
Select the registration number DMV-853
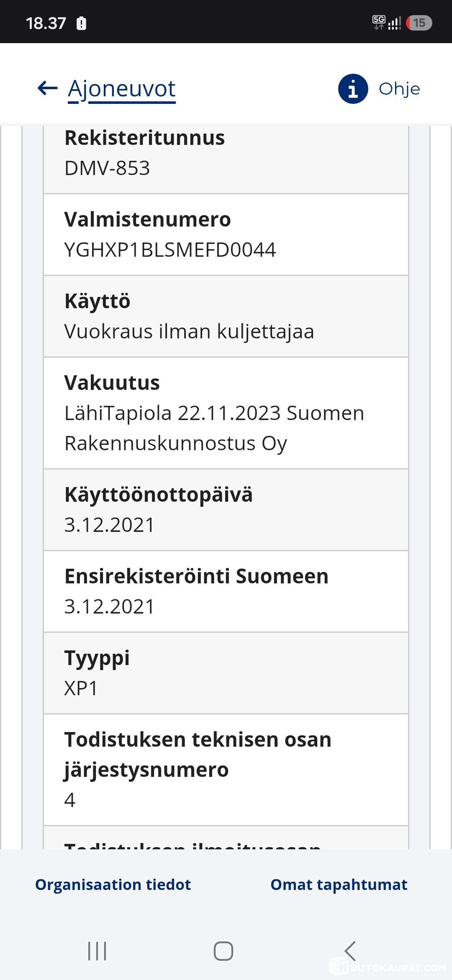[x=107, y=168]
